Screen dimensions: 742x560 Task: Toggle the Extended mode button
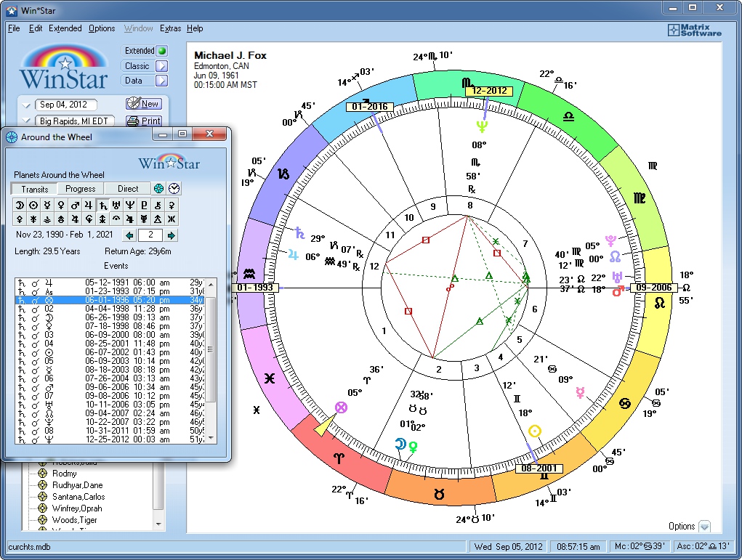click(145, 51)
